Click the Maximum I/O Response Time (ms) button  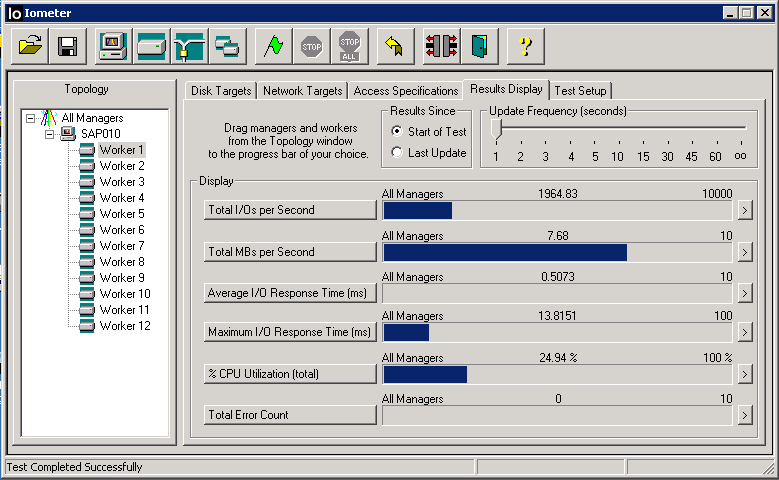[290, 332]
